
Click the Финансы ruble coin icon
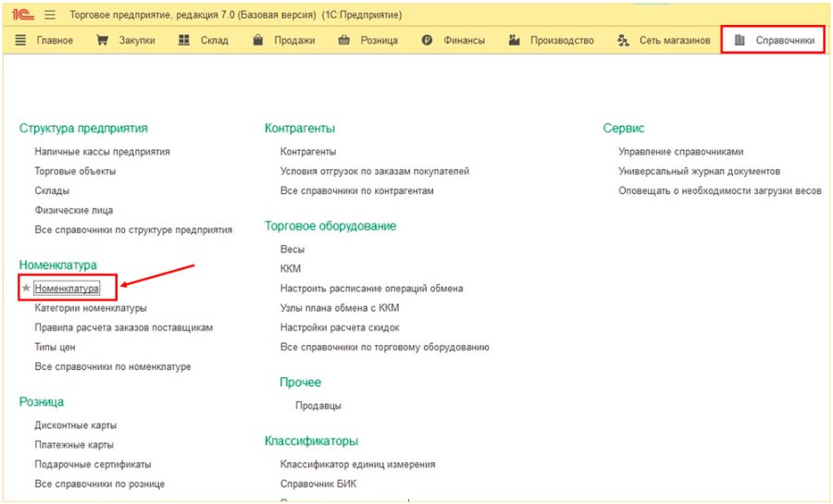point(427,40)
